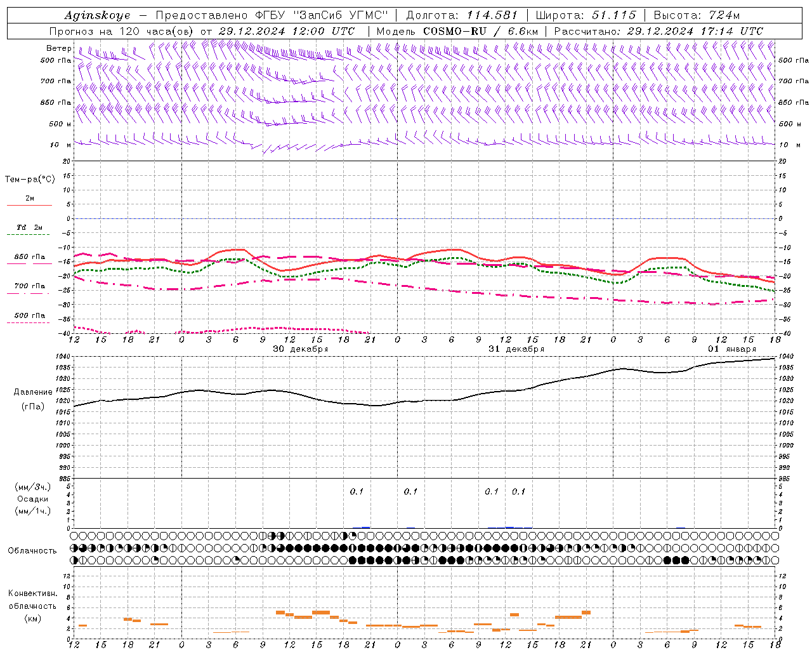The width and height of the screenshot is (812, 650).
Task: Click the date label '01 января'
Action: [x=732, y=349]
